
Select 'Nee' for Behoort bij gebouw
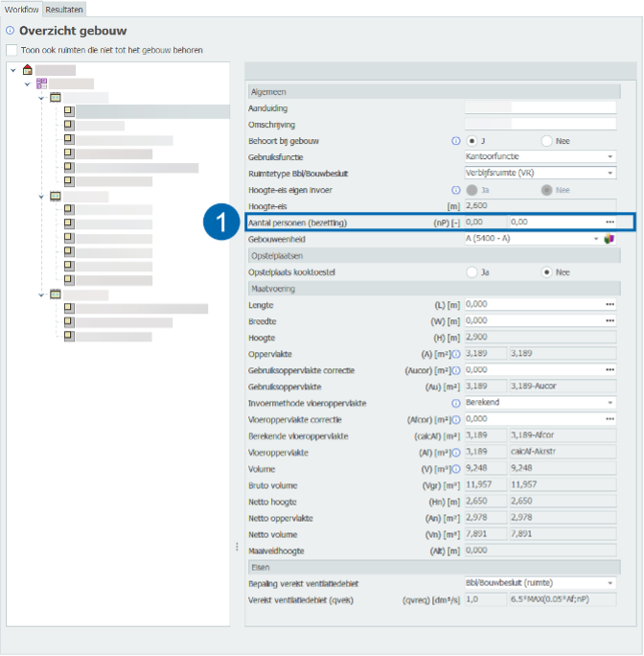[x=547, y=141]
